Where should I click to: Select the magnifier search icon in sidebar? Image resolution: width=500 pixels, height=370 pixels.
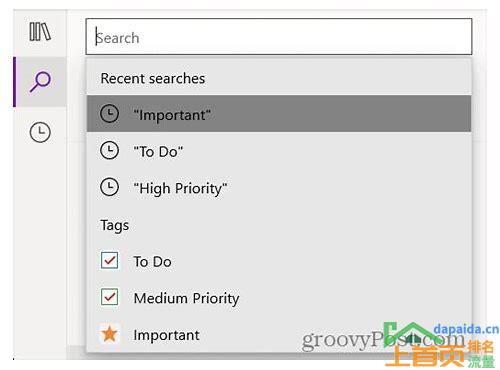click(40, 81)
